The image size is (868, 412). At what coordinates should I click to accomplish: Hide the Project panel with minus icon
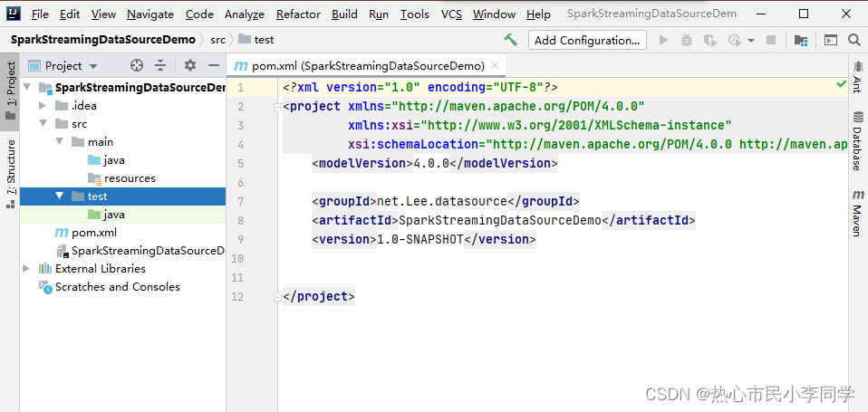click(x=214, y=66)
